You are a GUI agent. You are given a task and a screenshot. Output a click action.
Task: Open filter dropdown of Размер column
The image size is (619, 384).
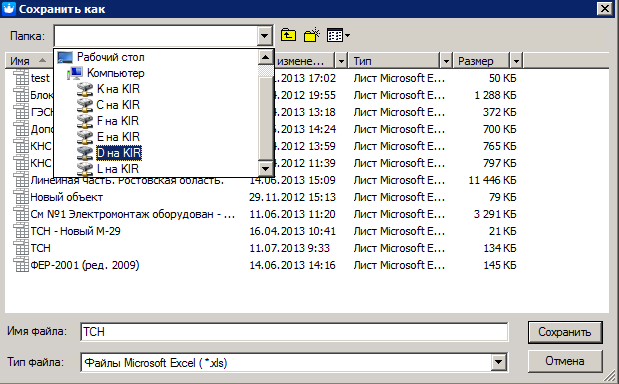[516, 61]
